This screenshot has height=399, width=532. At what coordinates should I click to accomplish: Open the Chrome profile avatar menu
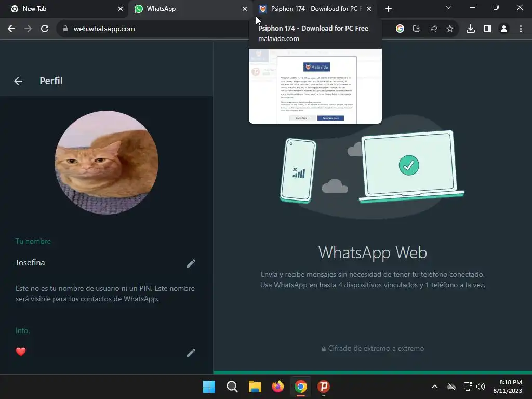tap(504, 29)
